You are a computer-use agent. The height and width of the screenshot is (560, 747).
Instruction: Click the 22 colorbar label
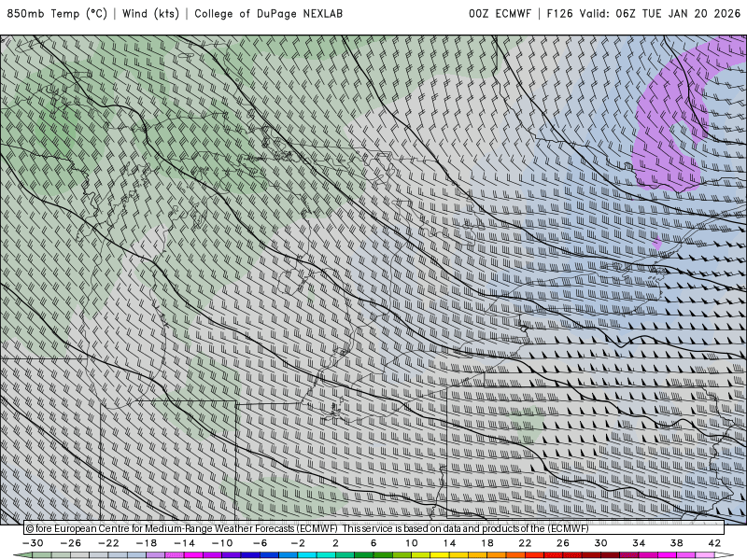click(x=525, y=543)
